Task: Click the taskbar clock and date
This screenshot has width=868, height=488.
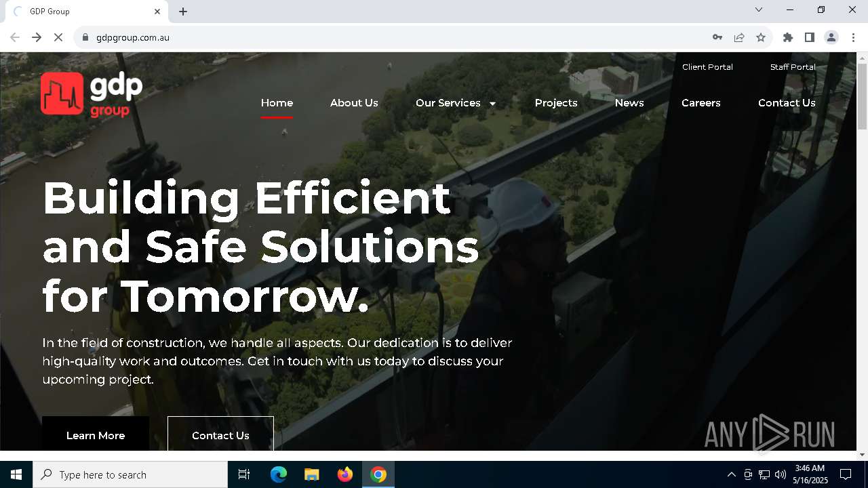Action: coord(810,474)
